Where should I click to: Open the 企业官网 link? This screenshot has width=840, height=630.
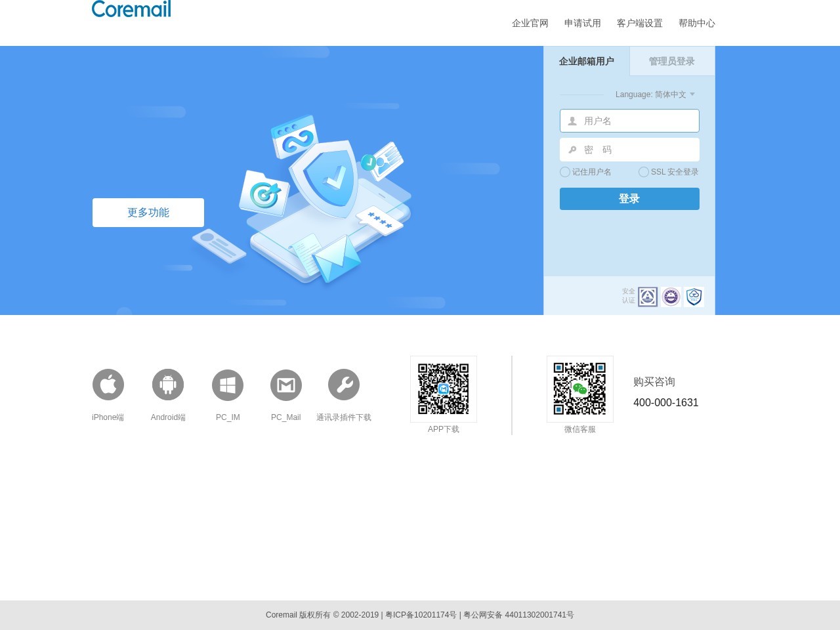pyautogui.click(x=530, y=23)
